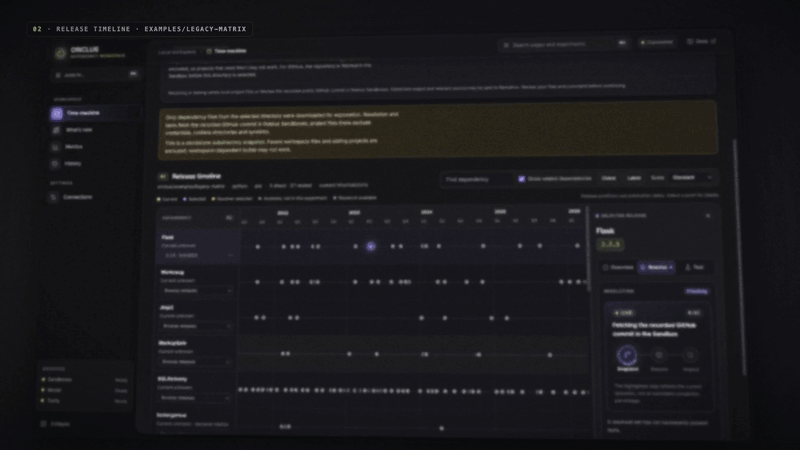The width and height of the screenshot is (800, 450).
Task: Click the Overview tab icon
Action: click(606, 267)
